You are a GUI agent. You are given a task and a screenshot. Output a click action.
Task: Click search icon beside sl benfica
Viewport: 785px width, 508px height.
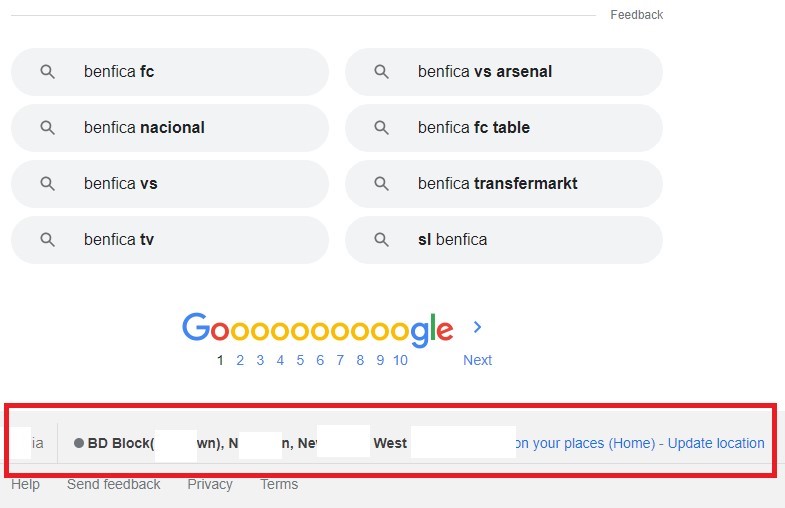click(381, 240)
